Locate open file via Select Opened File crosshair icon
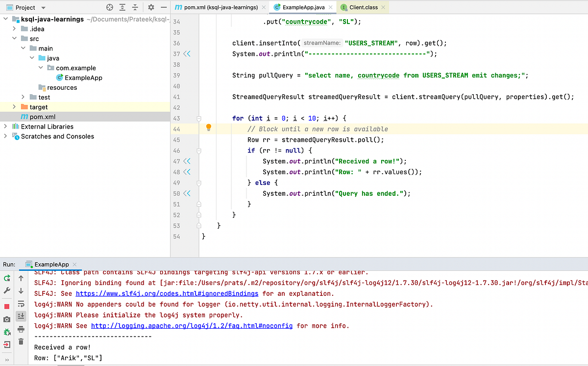588x366 pixels. (109, 8)
